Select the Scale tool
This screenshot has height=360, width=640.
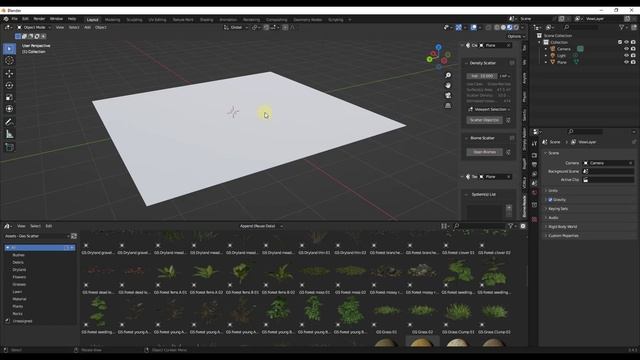9,97
